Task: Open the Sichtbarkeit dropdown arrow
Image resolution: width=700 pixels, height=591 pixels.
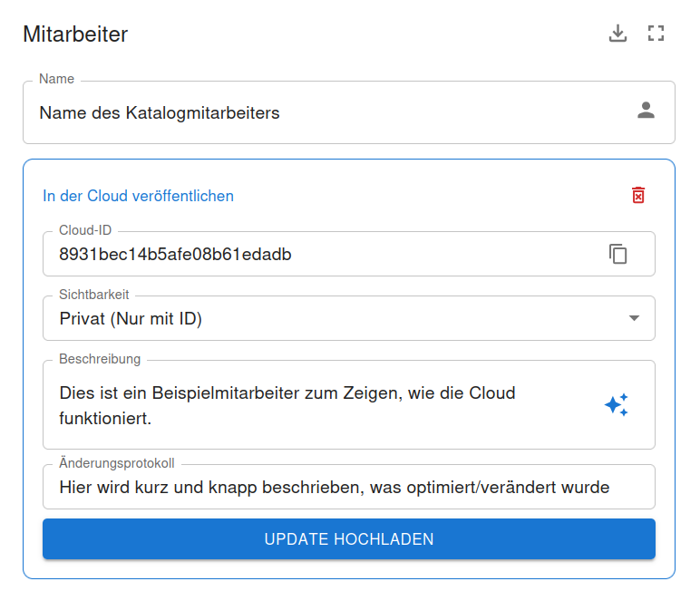Action: coord(634,318)
